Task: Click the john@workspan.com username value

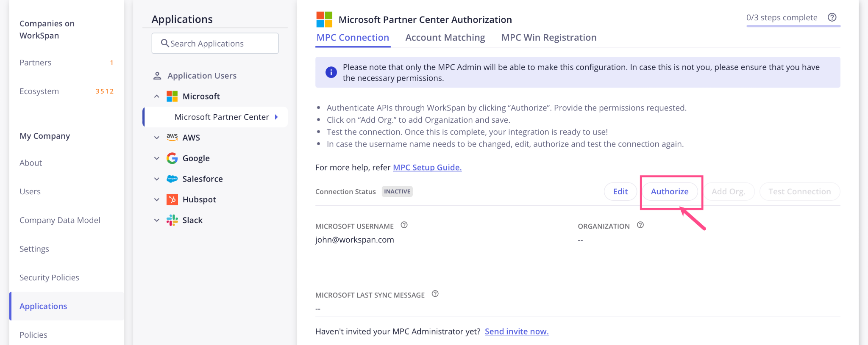Action: (x=355, y=240)
